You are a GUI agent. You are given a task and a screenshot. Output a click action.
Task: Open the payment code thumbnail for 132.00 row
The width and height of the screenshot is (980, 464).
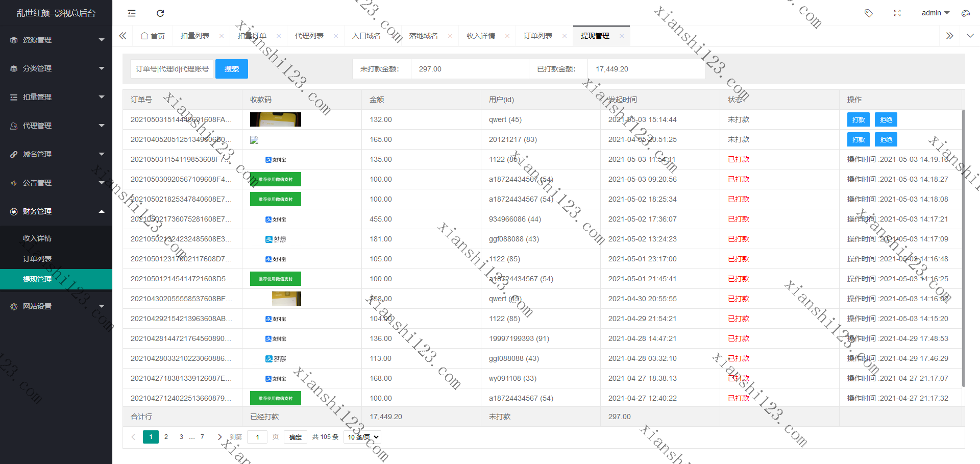coord(276,119)
